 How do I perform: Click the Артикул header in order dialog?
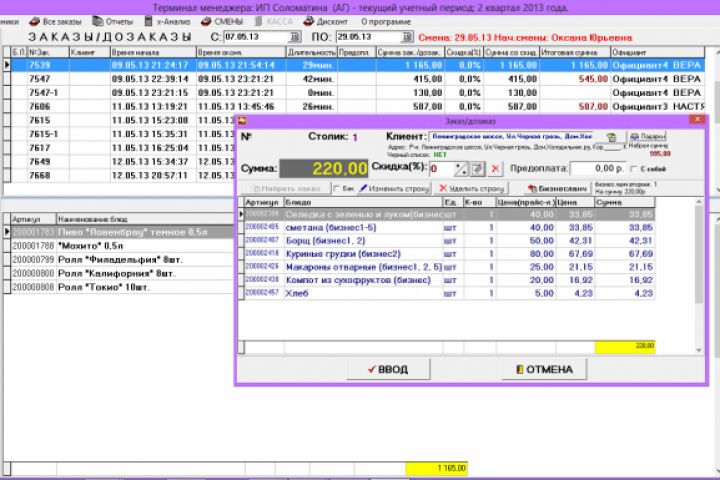click(264, 202)
